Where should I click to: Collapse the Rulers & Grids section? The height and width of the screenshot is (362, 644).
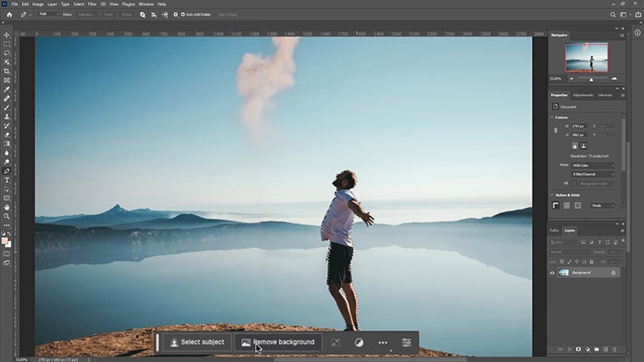[x=552, y=195]
